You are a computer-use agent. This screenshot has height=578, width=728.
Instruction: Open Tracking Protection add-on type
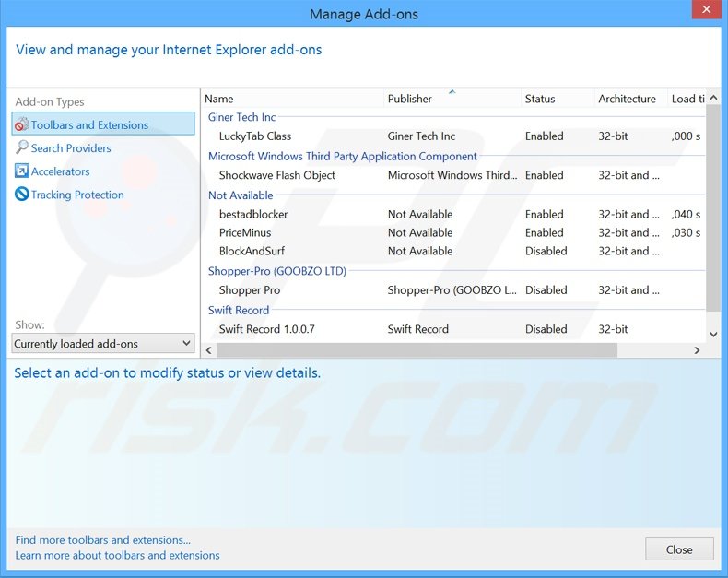click(77, 195)
